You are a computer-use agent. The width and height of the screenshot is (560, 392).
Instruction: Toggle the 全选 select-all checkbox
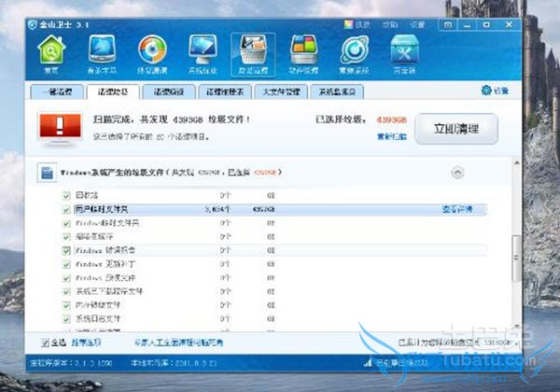(45, 343)
